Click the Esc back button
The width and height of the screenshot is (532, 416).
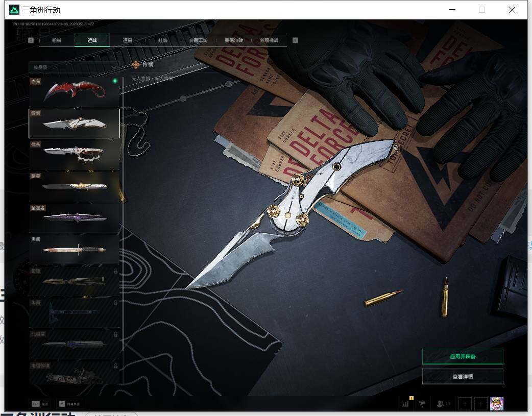[40, 404]
